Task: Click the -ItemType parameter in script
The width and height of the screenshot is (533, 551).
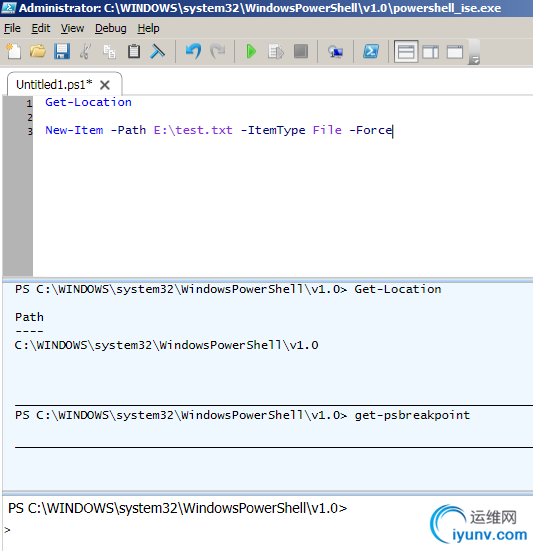Action: point(273,130)
